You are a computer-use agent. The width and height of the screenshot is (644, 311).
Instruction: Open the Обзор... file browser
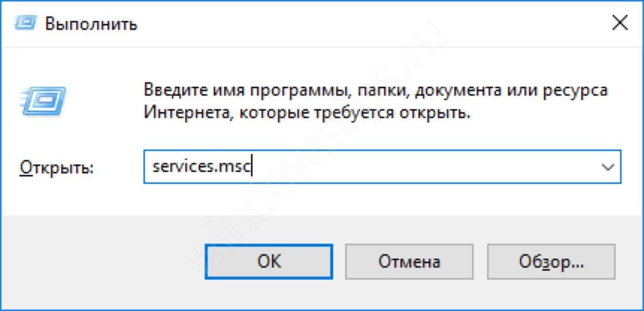click(x=551, y=261)
